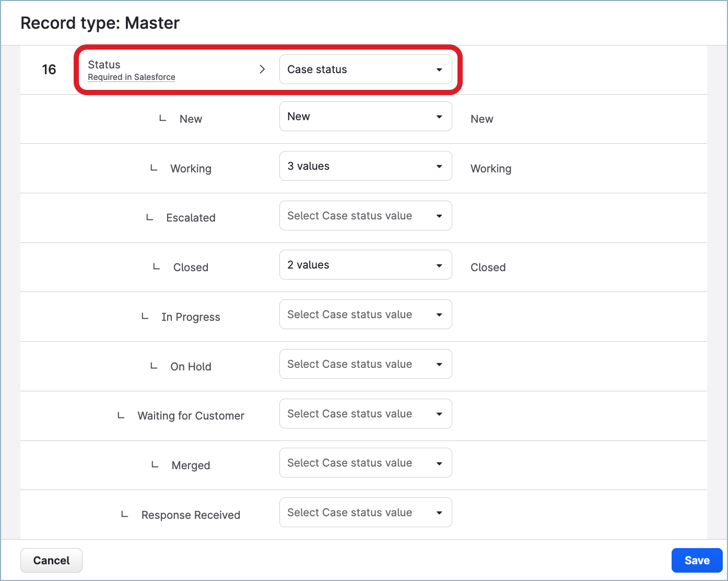Select the Working tree item label
Image resolution: width=728 pixels, height=581 pixels.
coord(191,168)
